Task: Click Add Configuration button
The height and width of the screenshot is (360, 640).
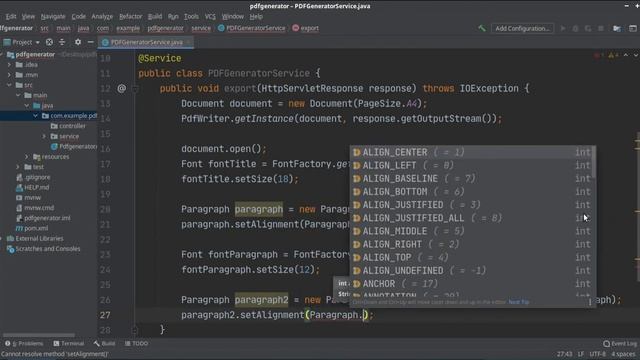Action: pos(522,29)
